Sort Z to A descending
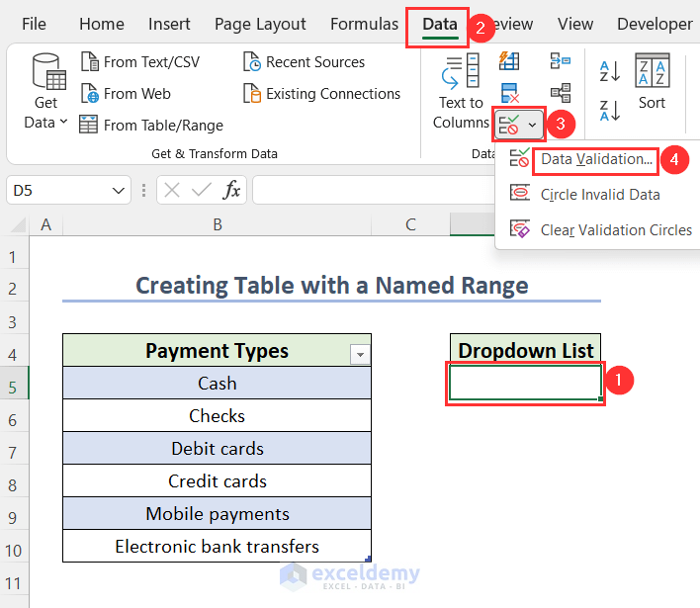Image resolution: width=700 pixels, height=608 pixels. point(610,111)
